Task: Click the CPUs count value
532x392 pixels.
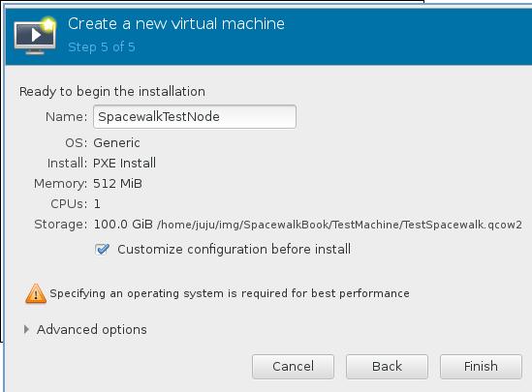Action: 97,204
